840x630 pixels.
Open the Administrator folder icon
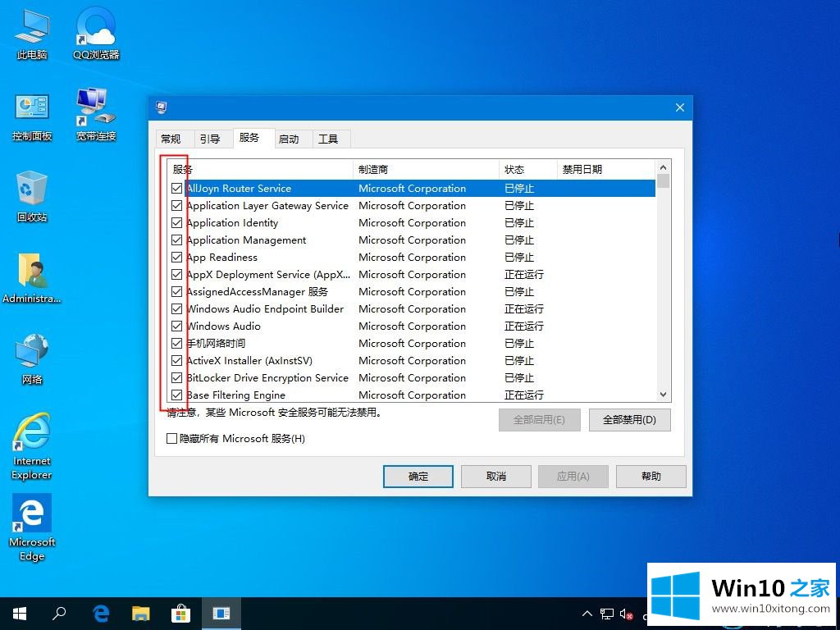click(x=32, y=278)
